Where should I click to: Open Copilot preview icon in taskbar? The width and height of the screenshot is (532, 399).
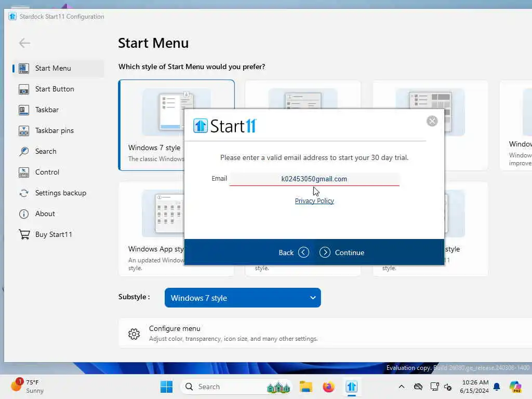pos(515,387)
